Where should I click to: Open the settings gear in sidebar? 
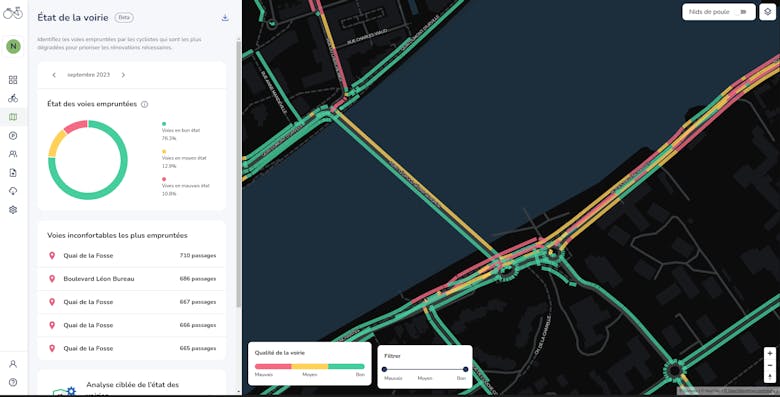13,210
